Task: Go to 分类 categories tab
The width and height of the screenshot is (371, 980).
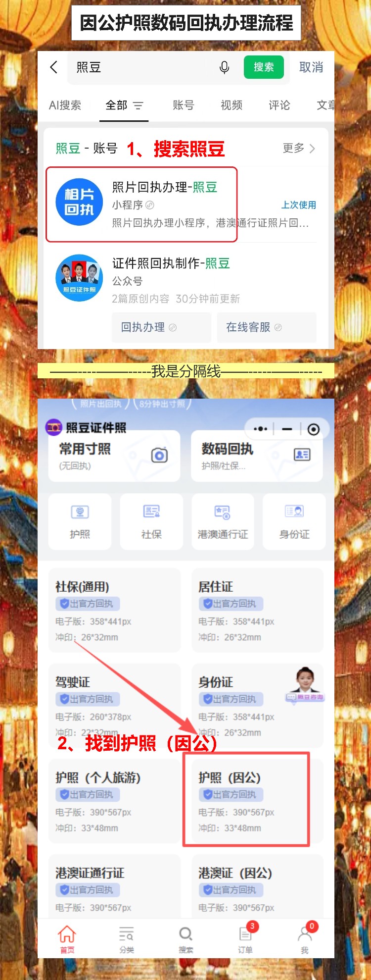Action: [x=127, y=939]
